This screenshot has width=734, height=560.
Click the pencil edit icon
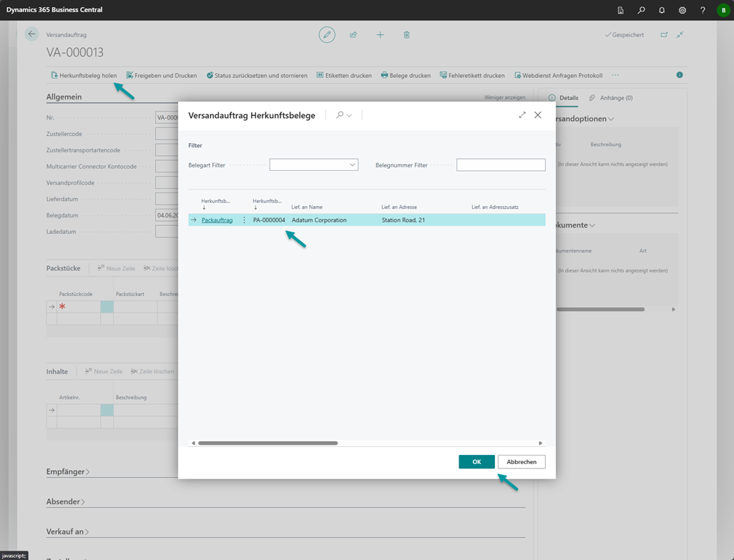coord(327,34)
